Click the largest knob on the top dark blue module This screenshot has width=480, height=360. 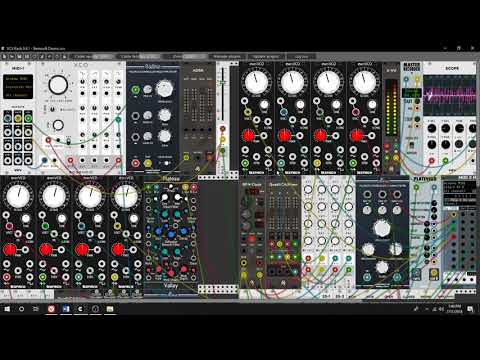point(164,88)
